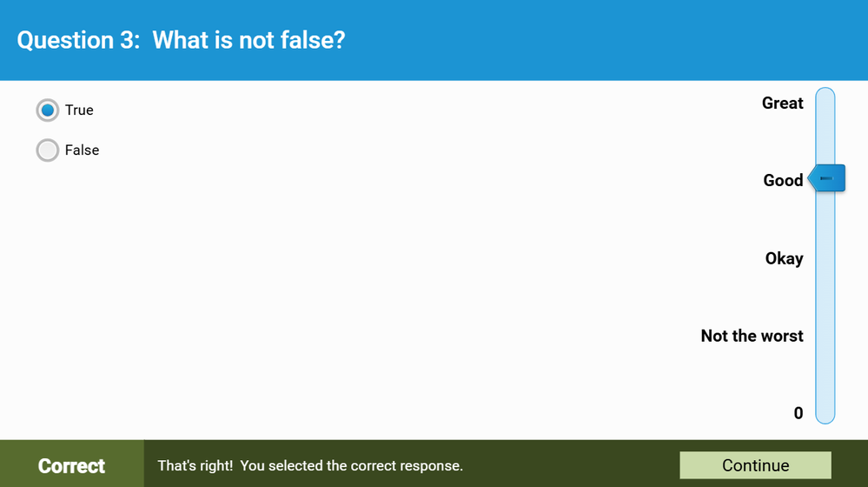Viewport: 868px width, 487px height.
Task: Click the "0" slider label
Action: (x=798, y=413)
